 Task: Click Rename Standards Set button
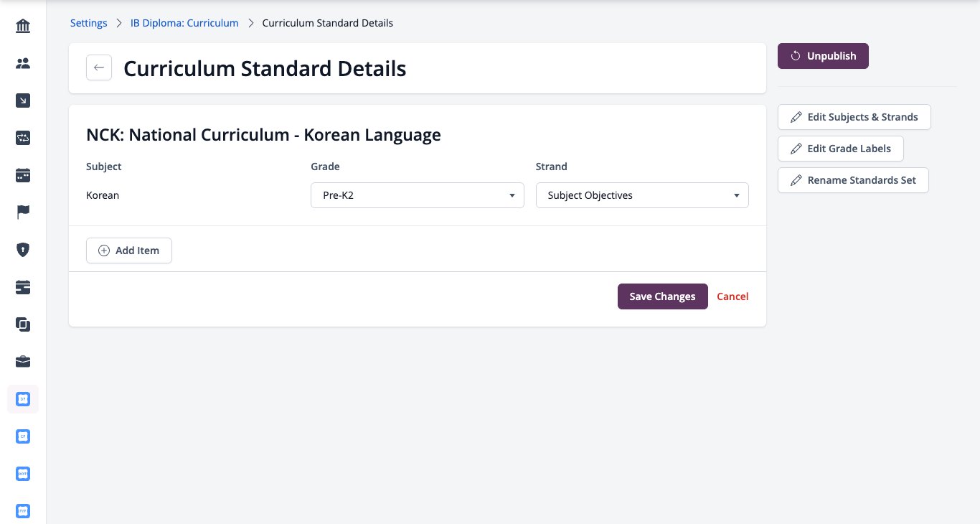853,180
